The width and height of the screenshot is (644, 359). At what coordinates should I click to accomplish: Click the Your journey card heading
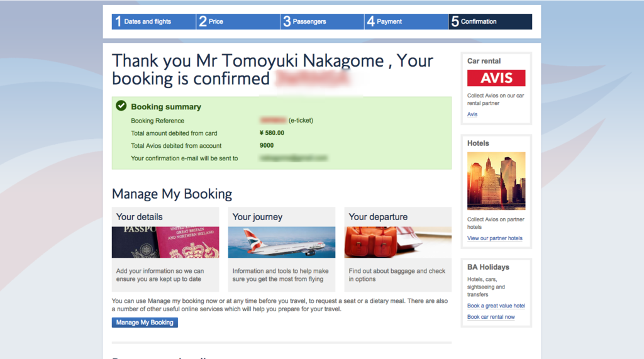(257, 217)
